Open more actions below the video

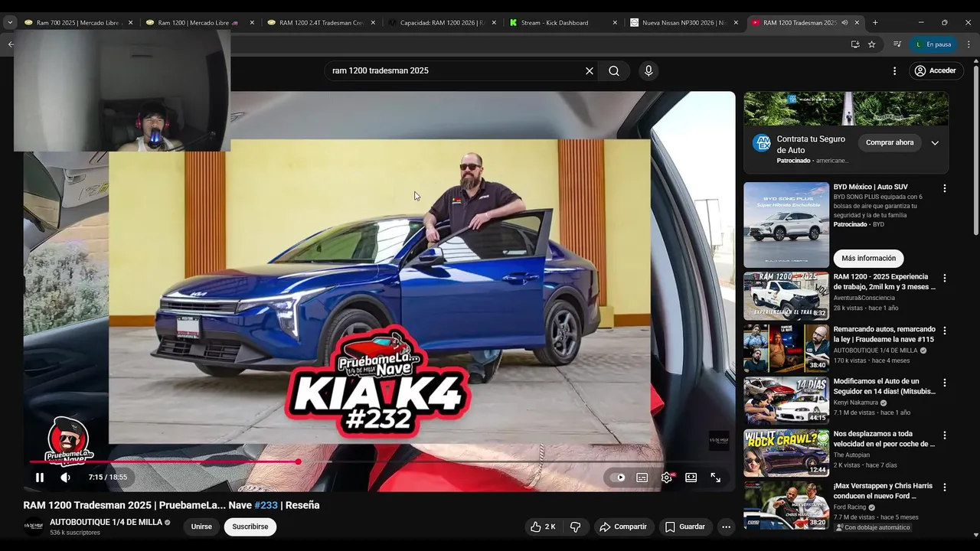click(x=726, y=527)
